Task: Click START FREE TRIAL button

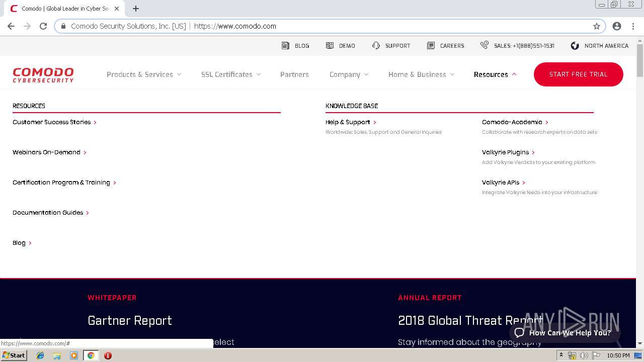Action: (x=579, y=74)
